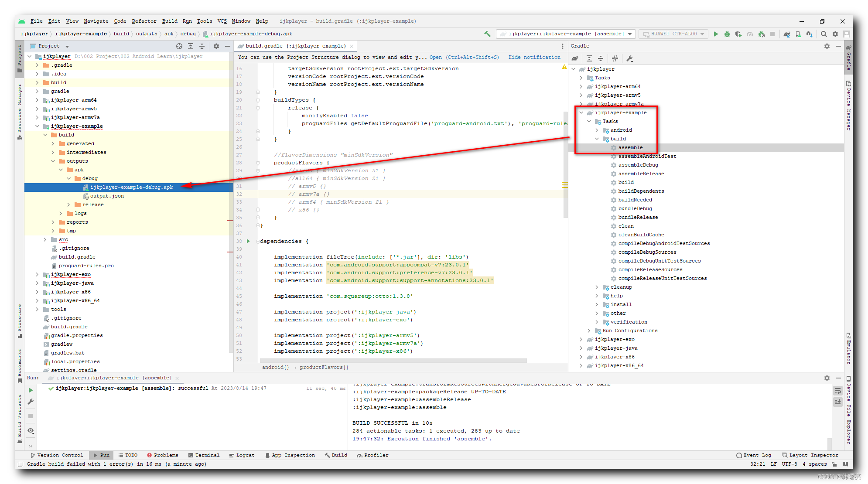Collapse the outputs folder in Project tree
This screenshot has height=484, width=868.
pyautogui.click(x=53, y=161)
